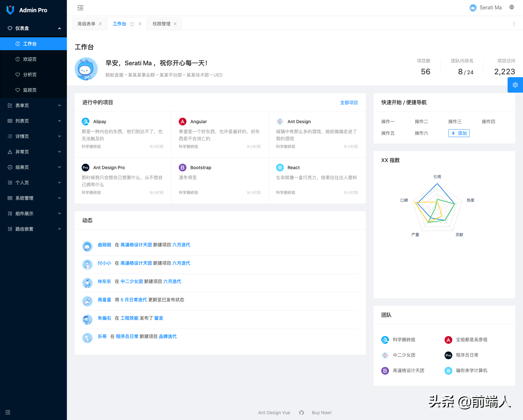Viewport: 523px width, 420px height.
Task: Open the tab bar overflow three-dot menu
Action: [x=513, y=23]
